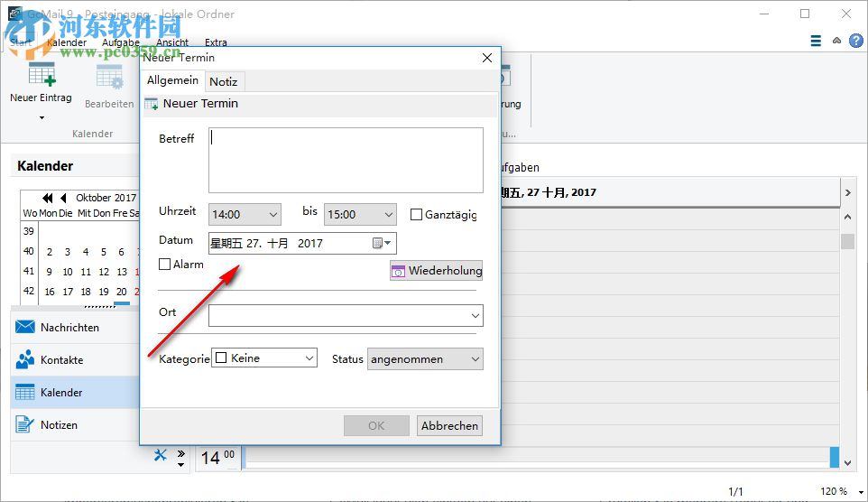Collapse the ribbon with the up-arrow icon
This screenshot has height=502, width=868.
tap(836, 41)
